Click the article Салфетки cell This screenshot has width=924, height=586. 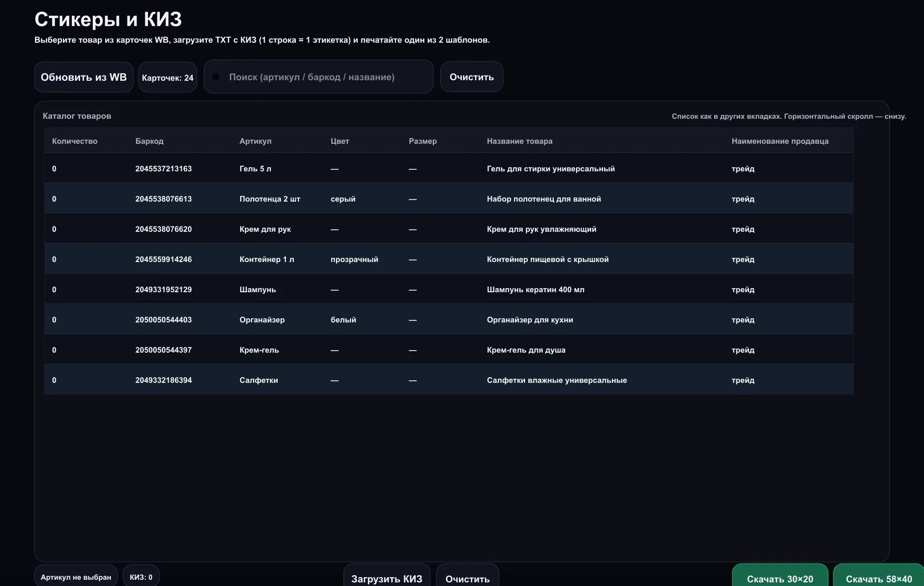coord(259,380)
